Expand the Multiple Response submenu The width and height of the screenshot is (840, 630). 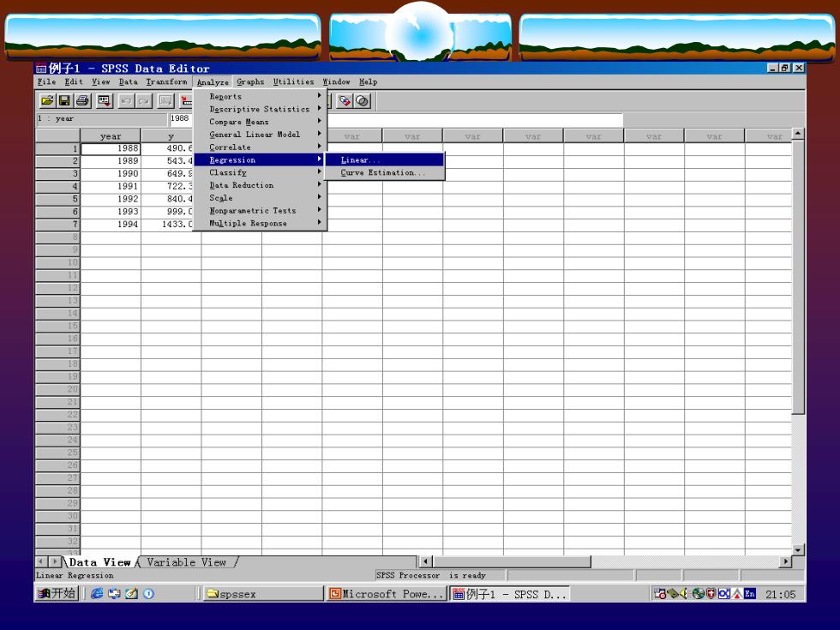coord(260,224)
